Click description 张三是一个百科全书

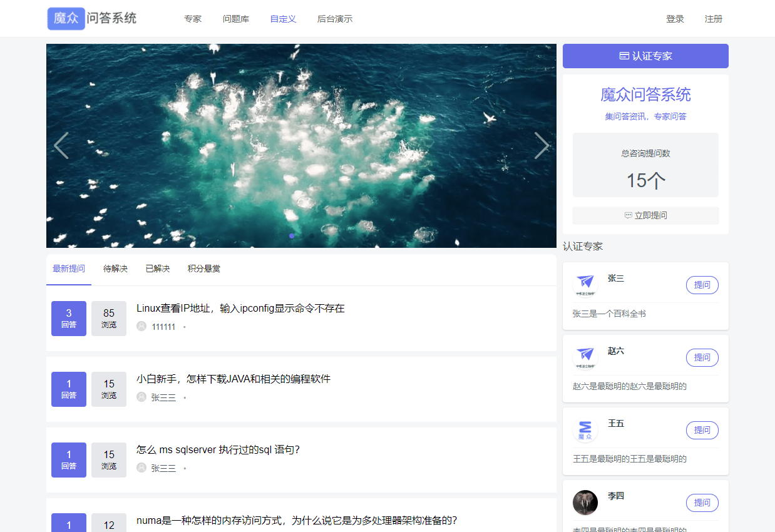[609, 314]
